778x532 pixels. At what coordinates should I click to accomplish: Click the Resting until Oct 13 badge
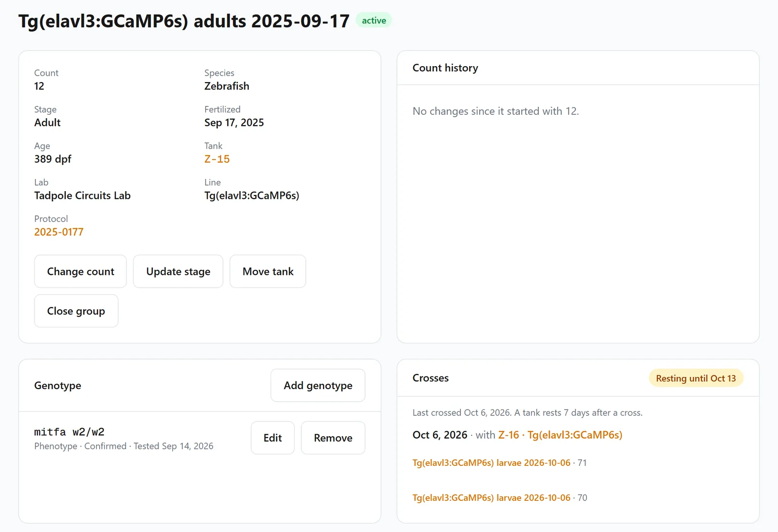696,378
